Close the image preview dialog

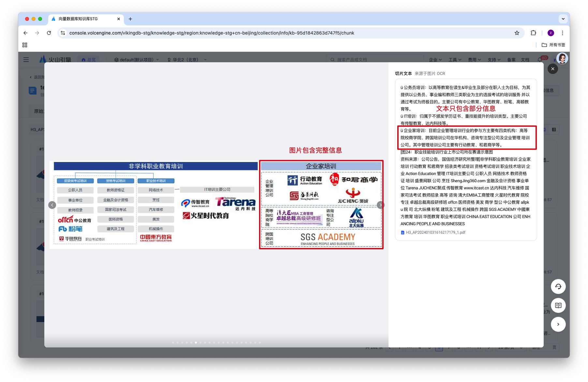point(552,69)
